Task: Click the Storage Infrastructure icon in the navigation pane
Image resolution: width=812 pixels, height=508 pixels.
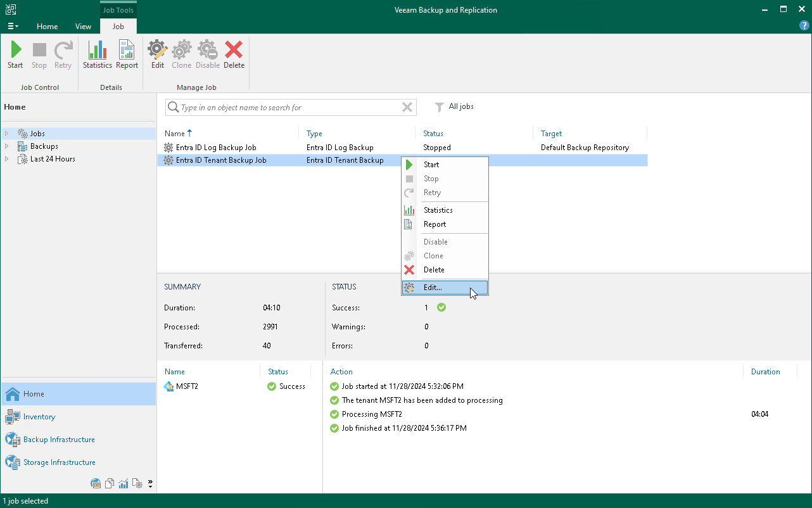Action: [13, 462]
